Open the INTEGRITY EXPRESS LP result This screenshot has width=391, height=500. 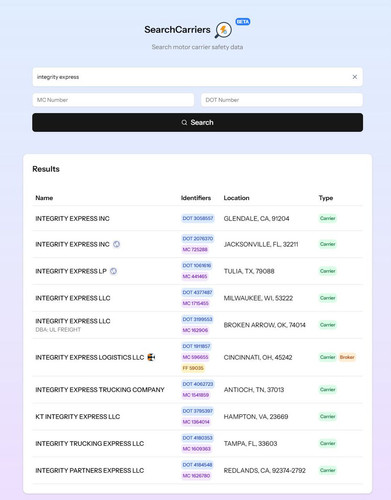71,271
